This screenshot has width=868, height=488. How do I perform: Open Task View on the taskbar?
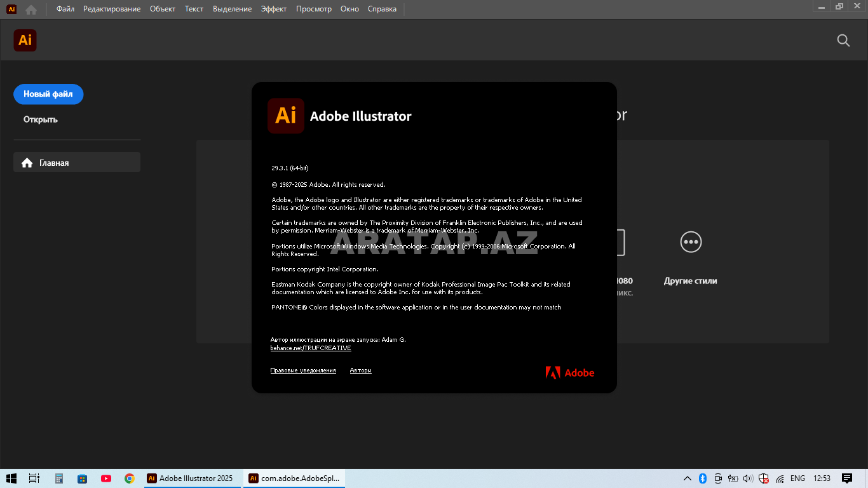pos(34,478)
